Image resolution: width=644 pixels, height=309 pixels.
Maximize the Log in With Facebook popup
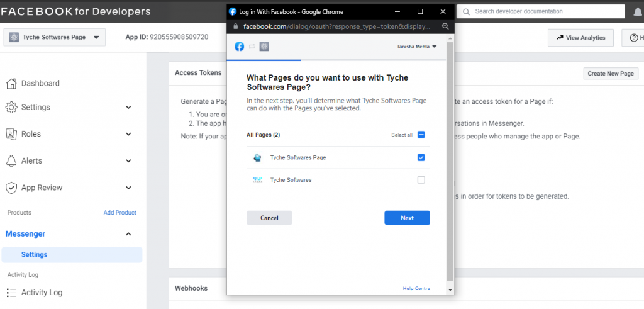[x=420, y=11]
